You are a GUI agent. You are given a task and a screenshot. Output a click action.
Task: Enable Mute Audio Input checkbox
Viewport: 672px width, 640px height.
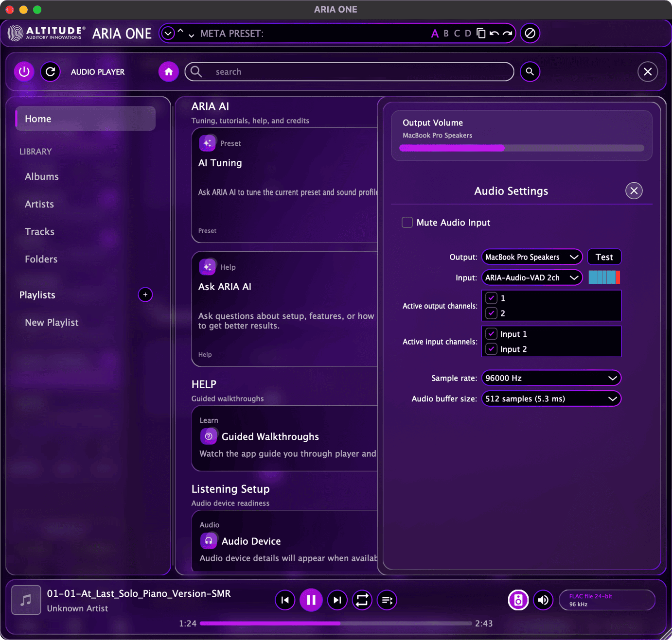pyautogui.click(x=407, y=223)
